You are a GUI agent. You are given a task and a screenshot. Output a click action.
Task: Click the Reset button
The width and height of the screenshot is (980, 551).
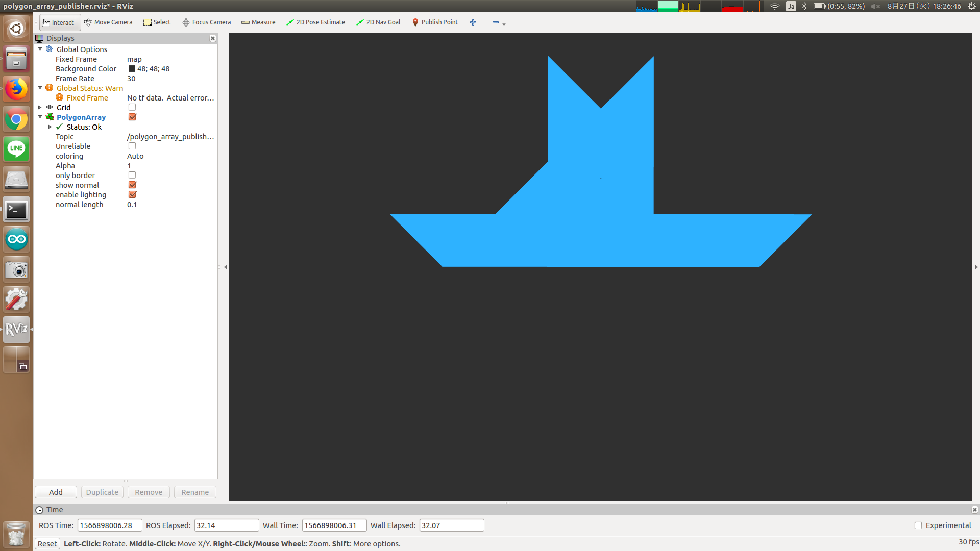coord(47,544)
